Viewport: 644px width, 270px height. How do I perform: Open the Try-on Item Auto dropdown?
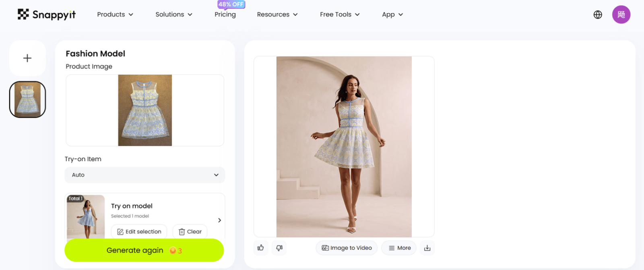coord(145,175)
